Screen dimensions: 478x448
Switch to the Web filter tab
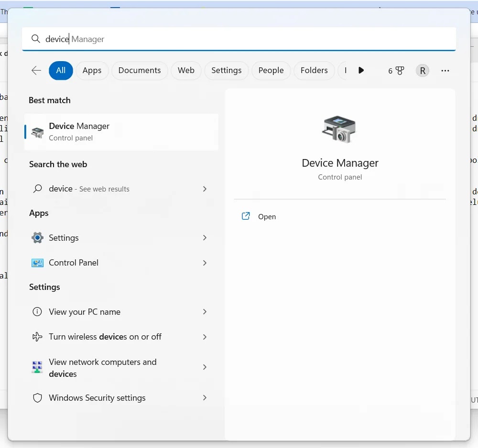(x=186, y=70)
